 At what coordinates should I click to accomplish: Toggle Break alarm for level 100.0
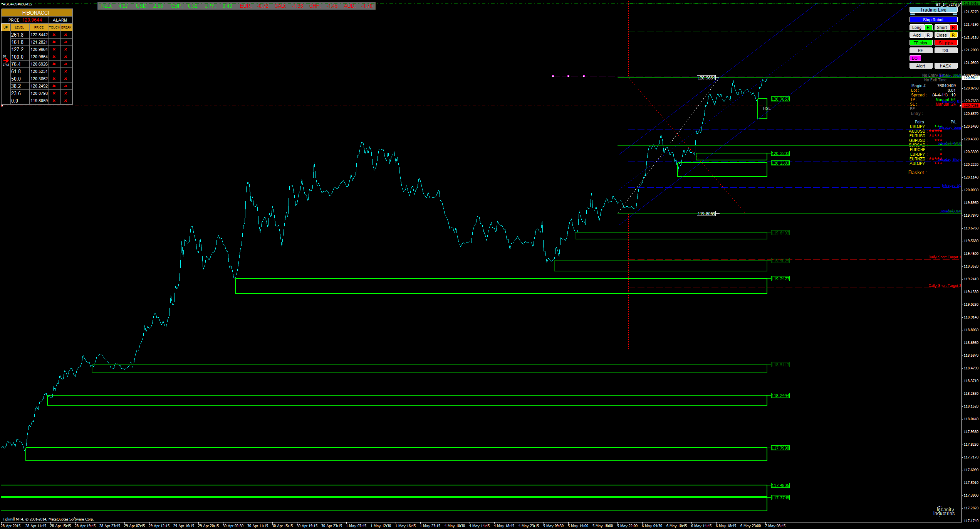(x=66, y=57)
